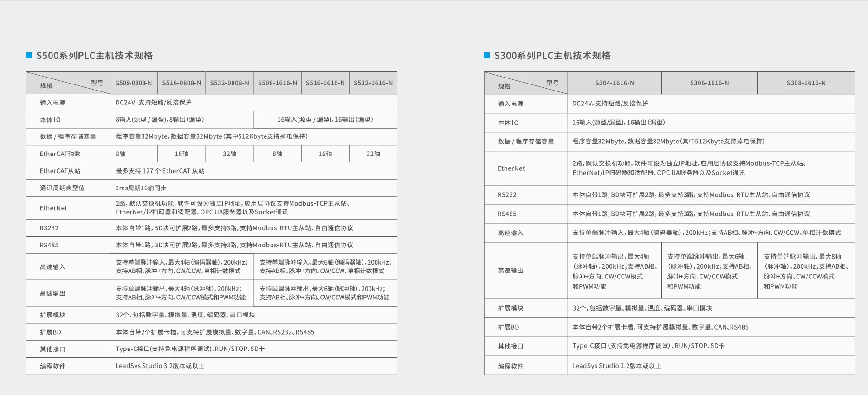Click the EtherCAT轴数 row label
This screenshot has height=395, width=868.
60,154
